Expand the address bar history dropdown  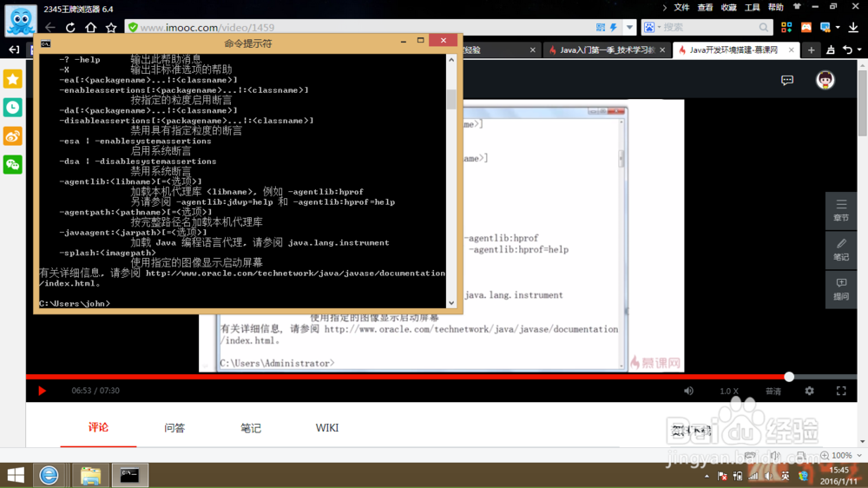[629, 27]
